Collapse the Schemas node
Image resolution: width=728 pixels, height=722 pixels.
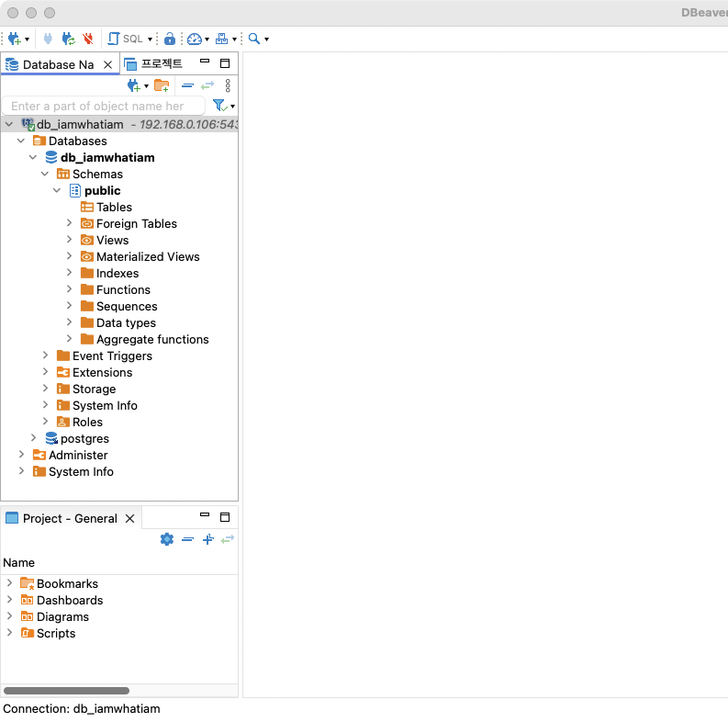pos(45,174)
